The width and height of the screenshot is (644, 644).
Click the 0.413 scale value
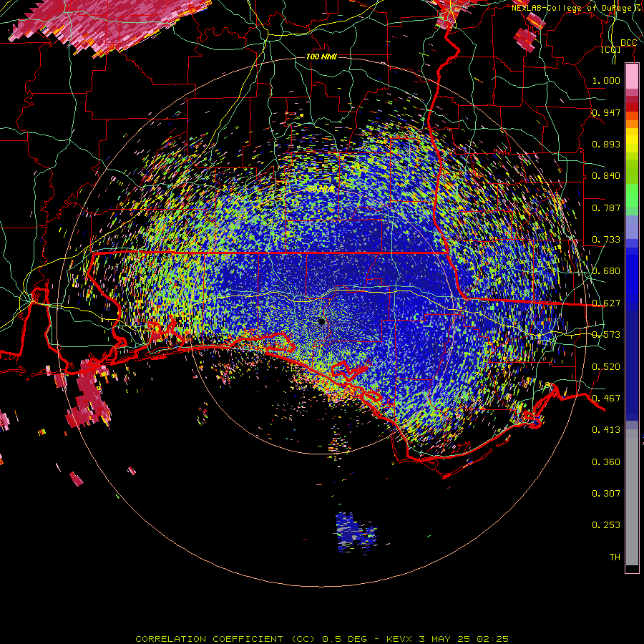click(x=606, y=430)
